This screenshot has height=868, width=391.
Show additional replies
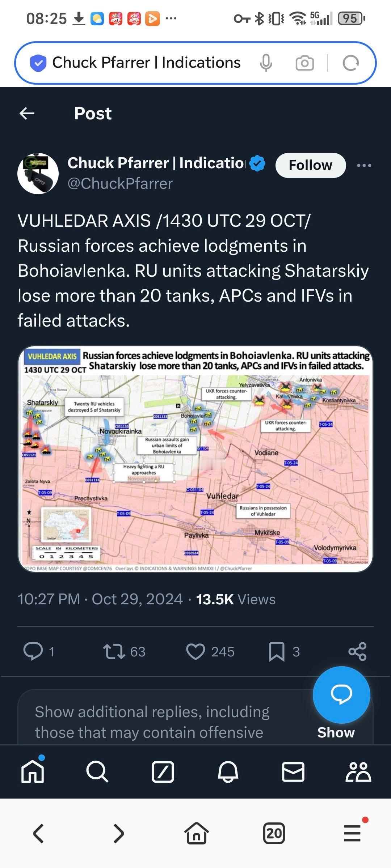[x=336, y=732]
